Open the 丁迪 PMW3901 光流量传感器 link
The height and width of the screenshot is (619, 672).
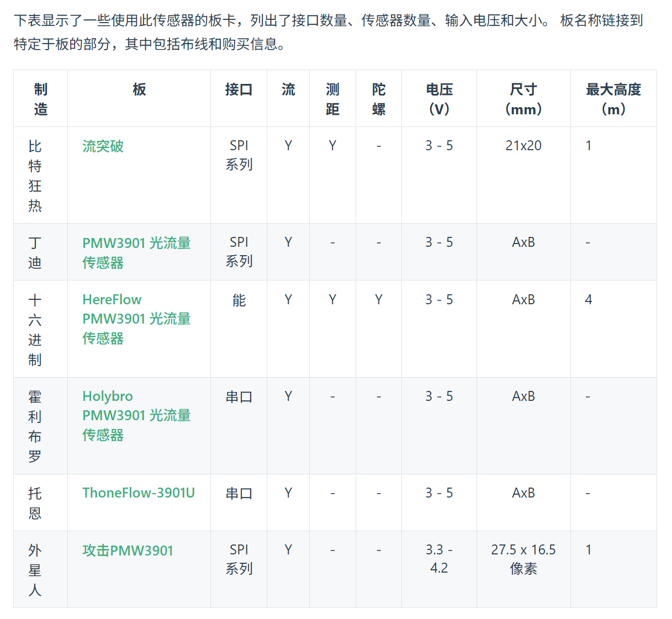coord(136,253)
